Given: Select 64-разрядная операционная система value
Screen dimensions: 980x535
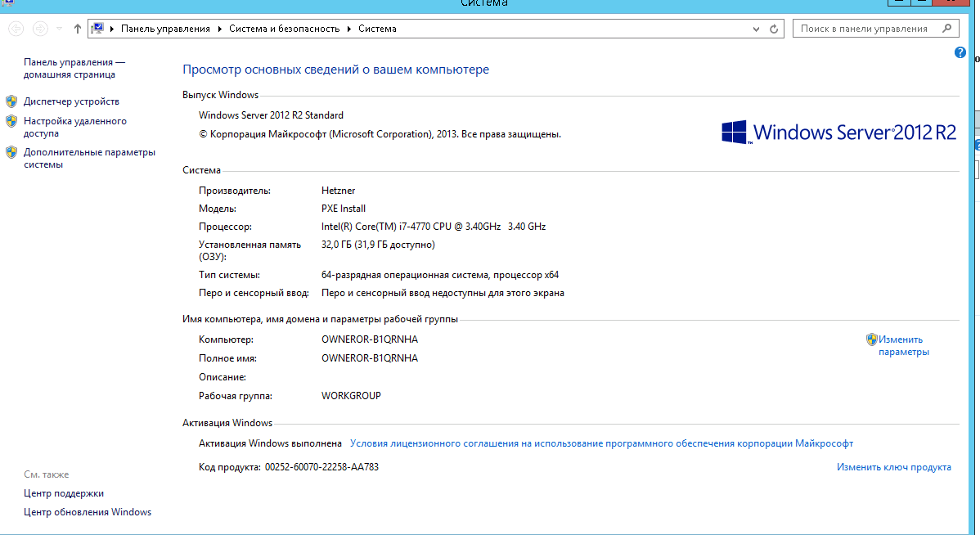Looking at the screenshot, I should 440,274.
